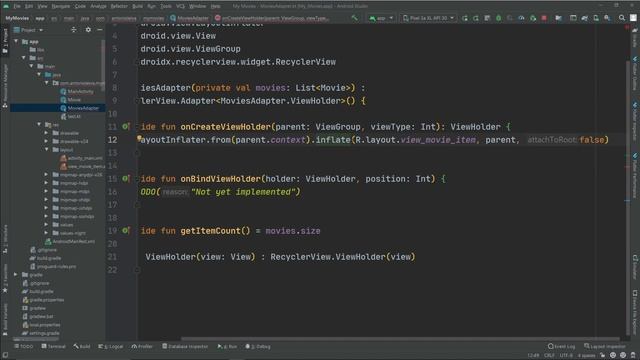
Task: Select Movie class in project tree
Action: click(71, 100)
